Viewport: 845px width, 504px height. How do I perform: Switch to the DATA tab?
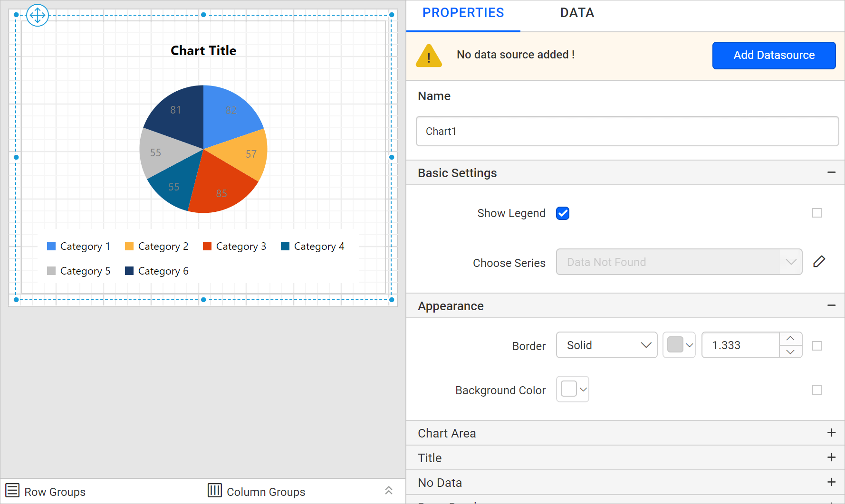click(577, 13)
